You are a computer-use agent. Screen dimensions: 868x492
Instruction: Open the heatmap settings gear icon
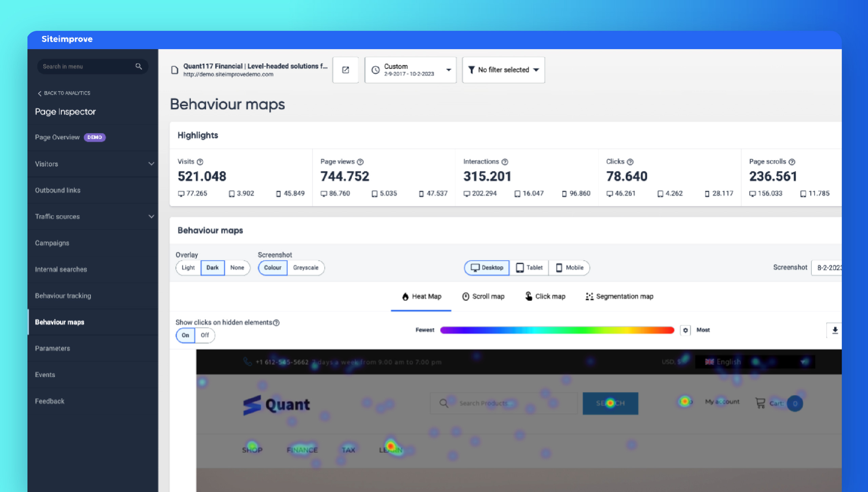point(685,330)
